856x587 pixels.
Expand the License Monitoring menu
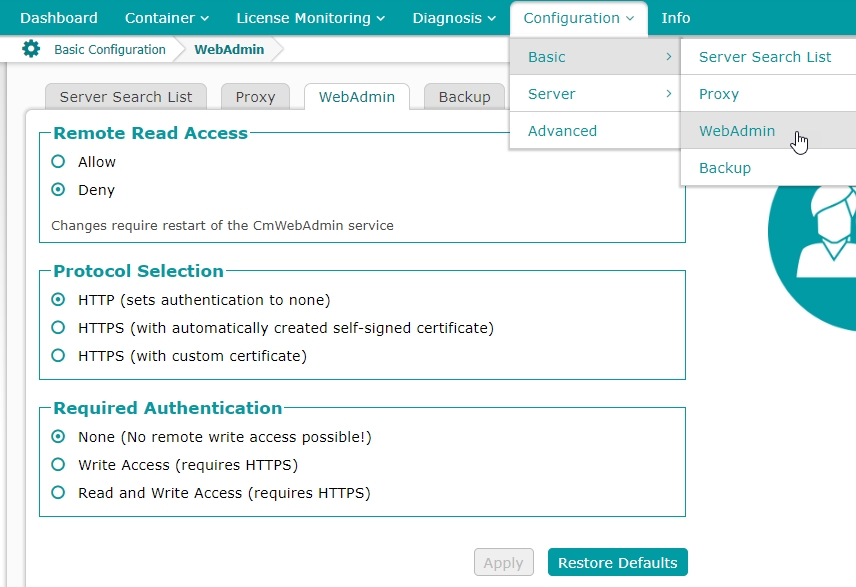point(310,18)
